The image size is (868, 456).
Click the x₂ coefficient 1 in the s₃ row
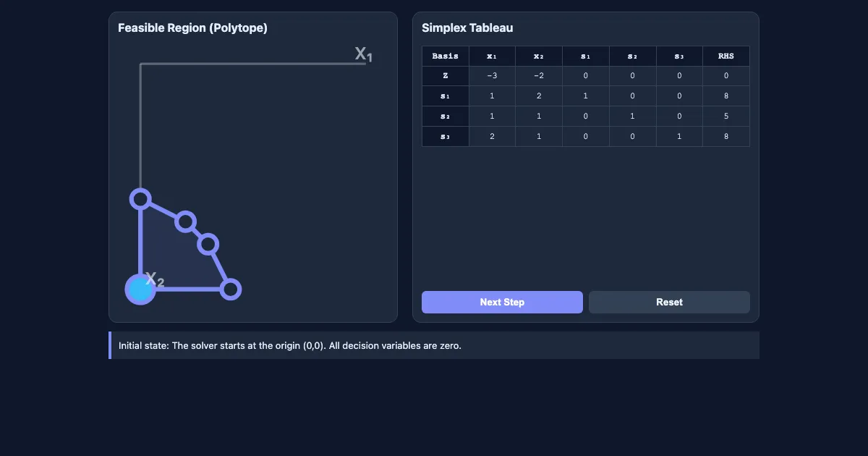pyautogui.click(x=539, y=137)
